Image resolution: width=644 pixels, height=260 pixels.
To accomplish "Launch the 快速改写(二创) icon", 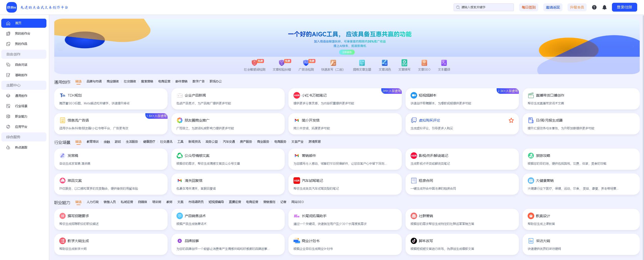I will point(333,63).
